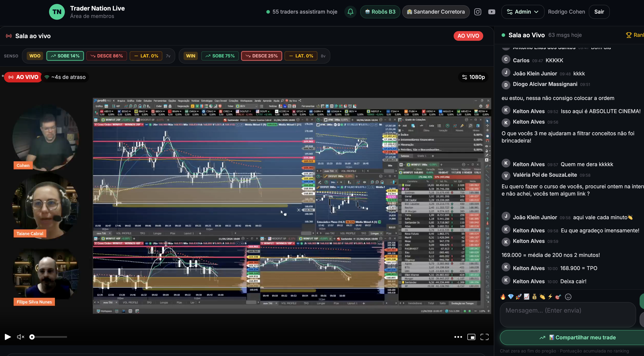The height and width of the screenshot is (356, 644).
Task: Click the Profit toolbar zoom-in magnifier
Action: pyautogui.click(x=131, y=106)
